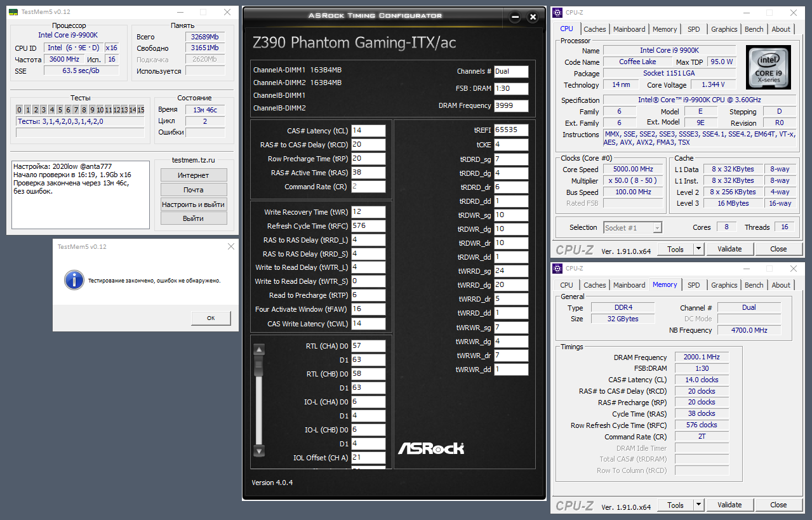
Task: Select Bench tab in upper CPU-Z
Action: (754, 29)
